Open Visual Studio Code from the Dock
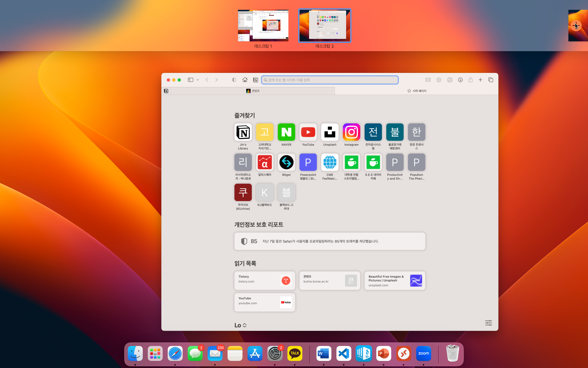This screenshot has width=588, height=368. tap(344, 353)
